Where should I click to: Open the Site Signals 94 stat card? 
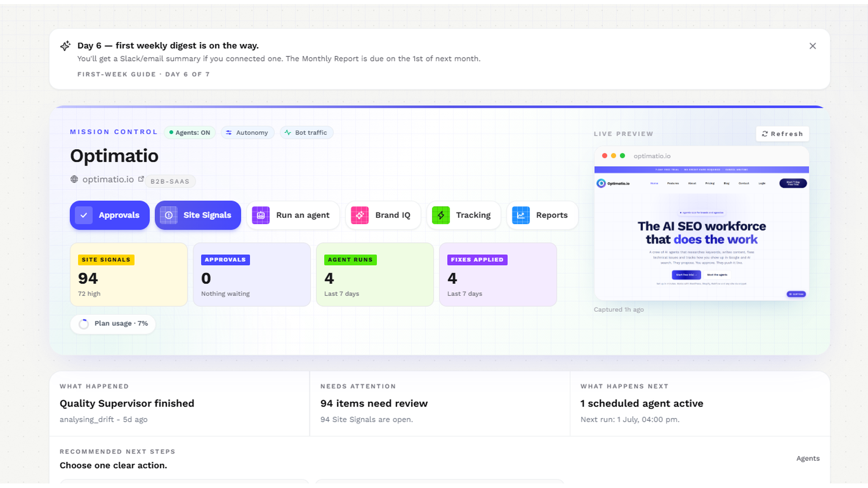click(x=129, y=275)
